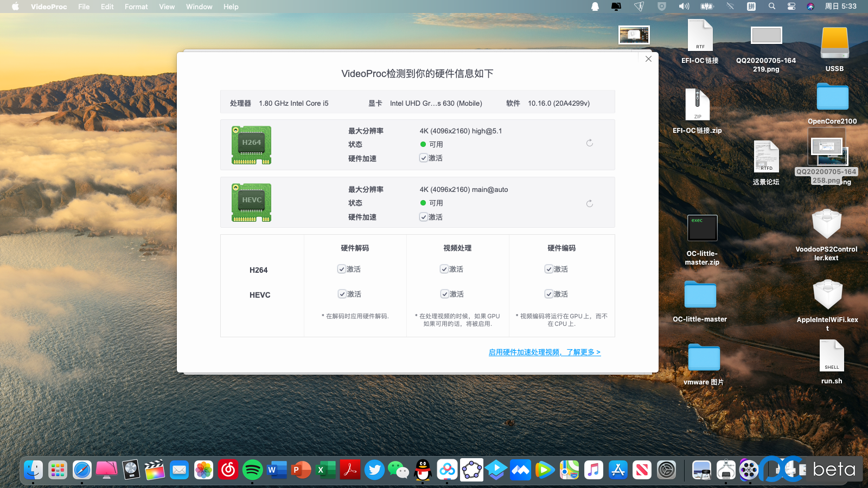Refresh the H264 hardware detection
This screenshot has width=868, height=488.
589,143
